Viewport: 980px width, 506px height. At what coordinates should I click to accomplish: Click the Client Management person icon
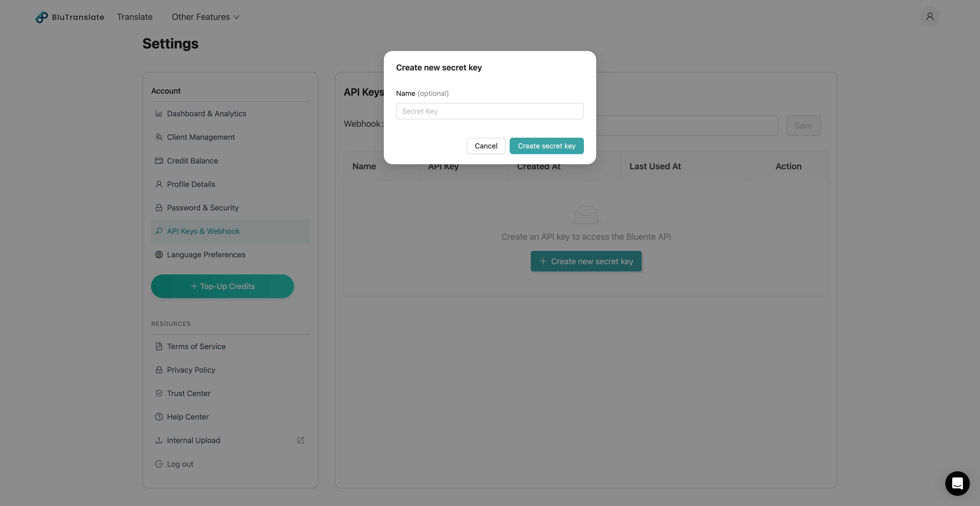[160, 137]
